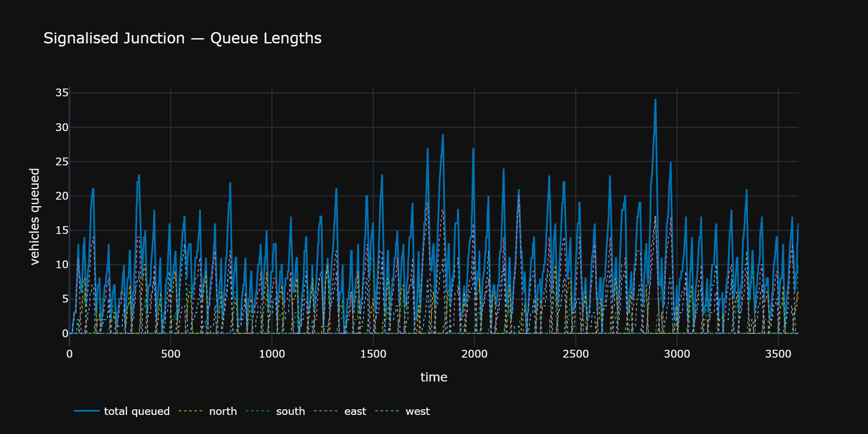Select the 20 tick on the vehicles axis
Viewport: 868px width, 434px height.
point(62,196)
